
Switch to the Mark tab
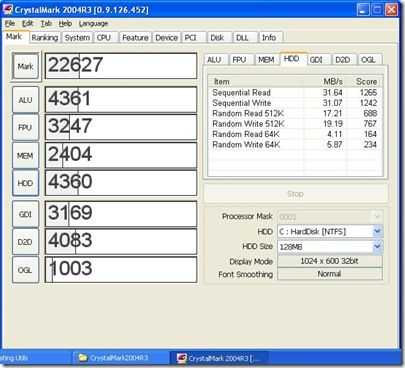click(x=14, y=37)
